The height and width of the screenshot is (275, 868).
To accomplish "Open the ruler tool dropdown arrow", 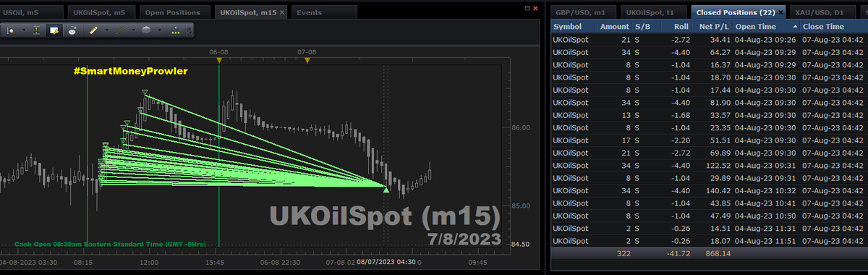I will click(x=107, y=30).
